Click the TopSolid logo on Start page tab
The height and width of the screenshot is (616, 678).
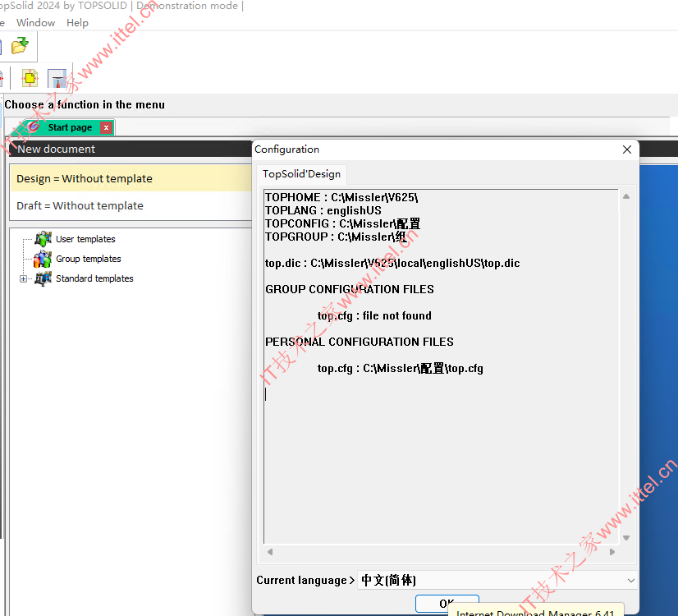34,126
